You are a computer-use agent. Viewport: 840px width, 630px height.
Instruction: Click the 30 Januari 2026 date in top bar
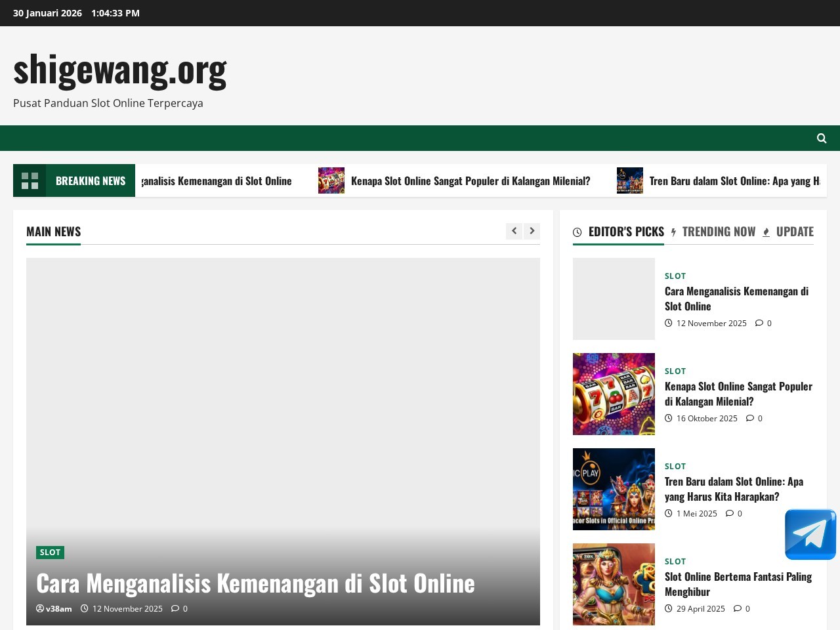pyautogui.click(x=47, y=13)
